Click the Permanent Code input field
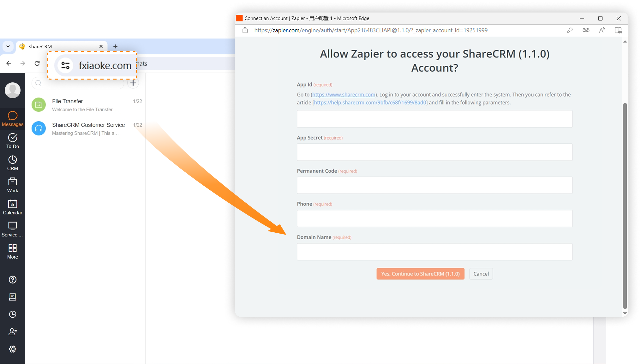The height and width of the screenshot is (364, 641). 434,185
